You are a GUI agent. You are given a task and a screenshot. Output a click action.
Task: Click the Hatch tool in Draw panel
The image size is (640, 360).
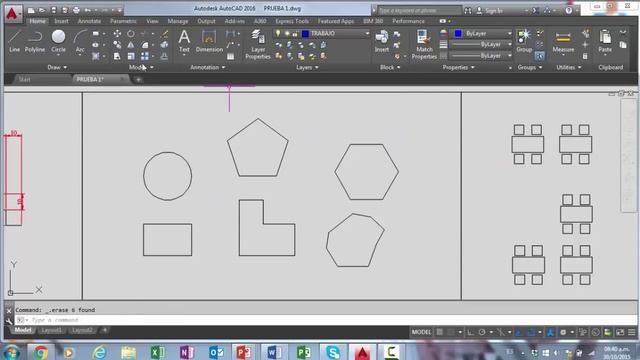coord(96,56)
